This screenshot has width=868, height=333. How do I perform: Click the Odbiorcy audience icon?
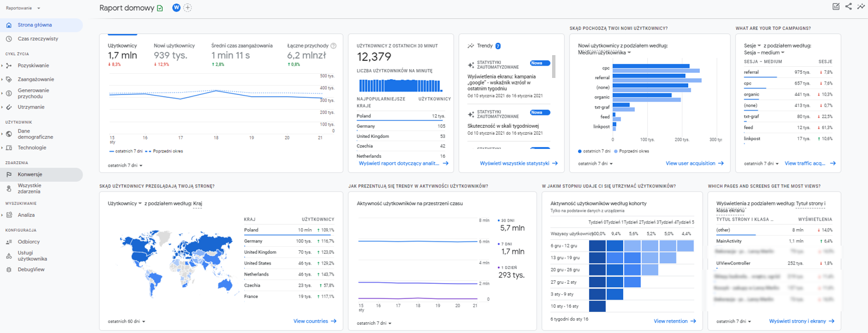[9, 242]
